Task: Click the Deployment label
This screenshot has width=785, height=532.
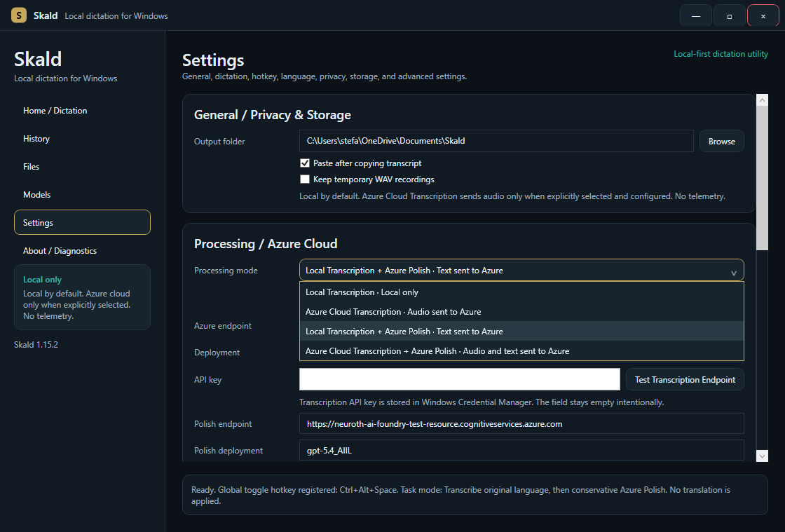Action: pos(217,353)
